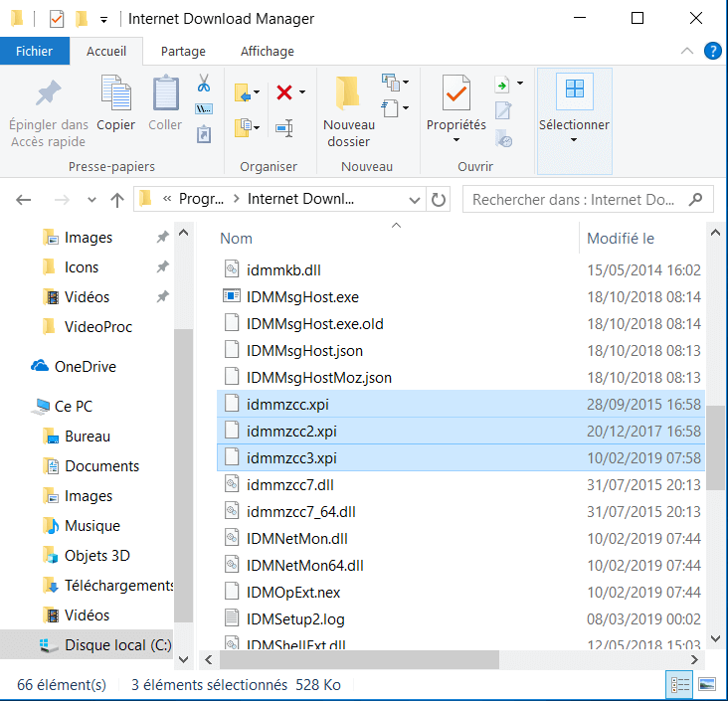728x701 pixels.
Task: Switch to the Affichage tab
Action: [267, 51]
